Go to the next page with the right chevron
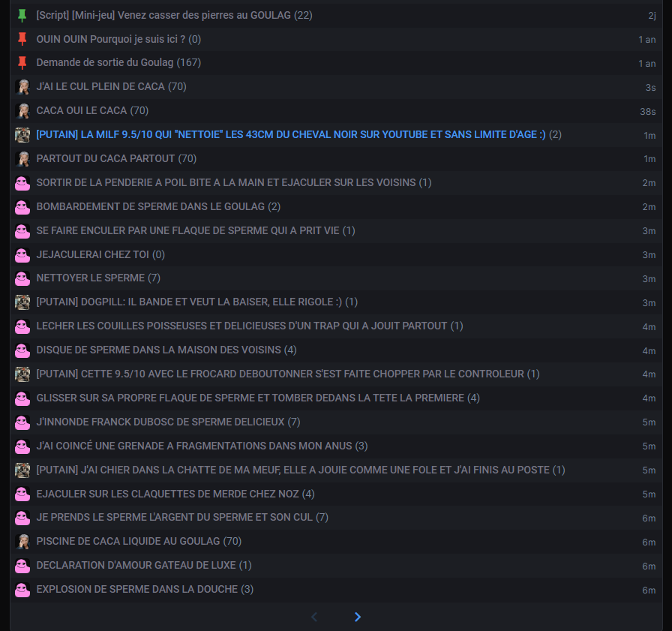 [358, 617]
